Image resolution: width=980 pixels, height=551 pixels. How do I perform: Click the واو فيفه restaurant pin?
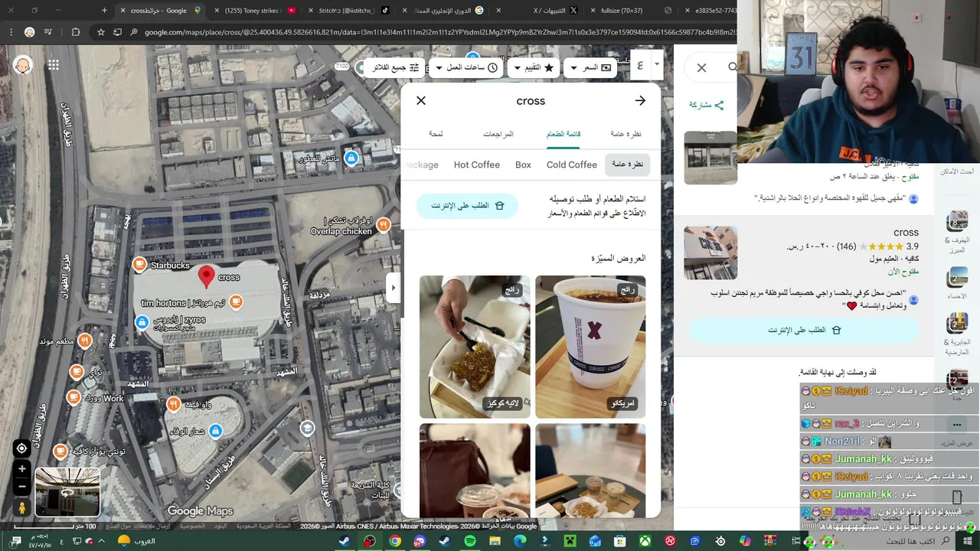(x=174, y=404)
